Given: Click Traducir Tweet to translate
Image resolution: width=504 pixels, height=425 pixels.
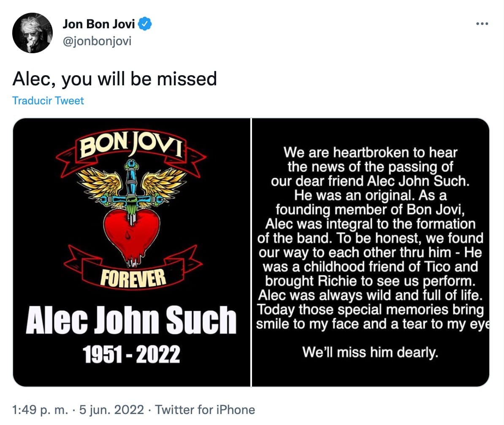Looking at the screenshot, I should (x=48, y=101).
